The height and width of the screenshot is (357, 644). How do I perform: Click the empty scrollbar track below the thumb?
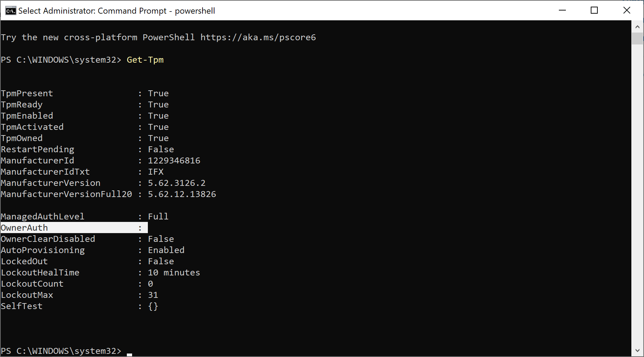(x=637, y=194)
